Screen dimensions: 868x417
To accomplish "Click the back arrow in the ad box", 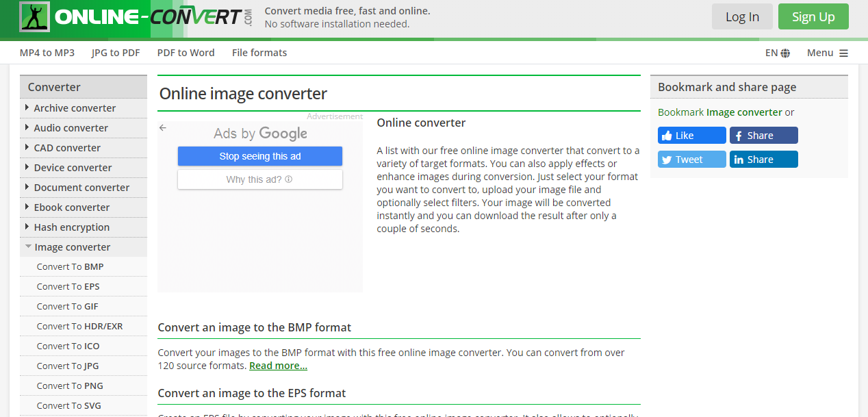I will pyautogui.click(x=163, y=127).
